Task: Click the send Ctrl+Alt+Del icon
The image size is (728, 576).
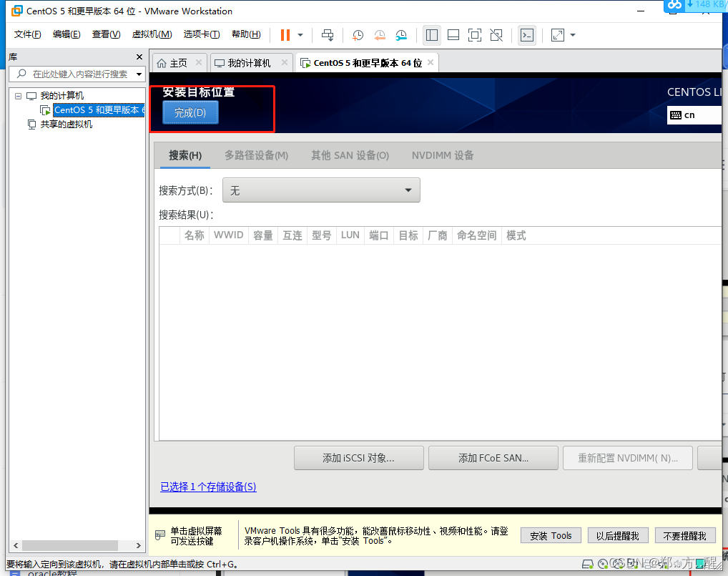Action: [328, 34]
